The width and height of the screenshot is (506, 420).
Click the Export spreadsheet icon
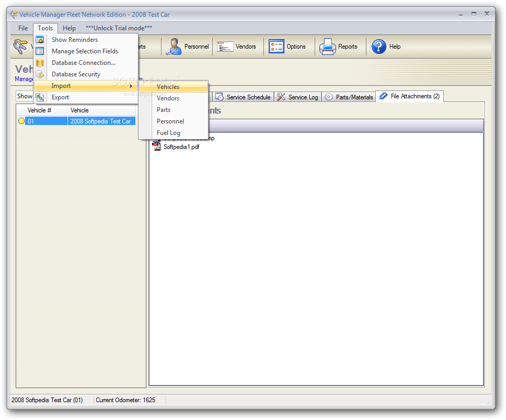tap(40, 97)
